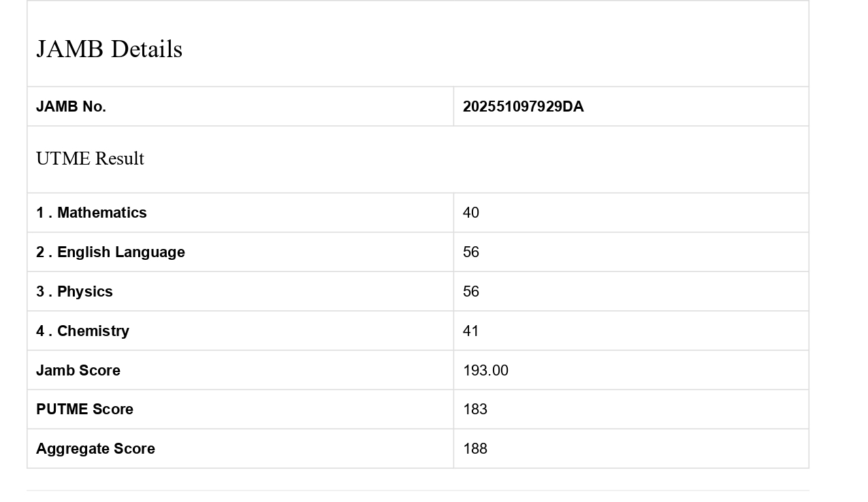The image size is (868, 502).
Task: Click the PUTME Score label
Action: click(84, 409)
